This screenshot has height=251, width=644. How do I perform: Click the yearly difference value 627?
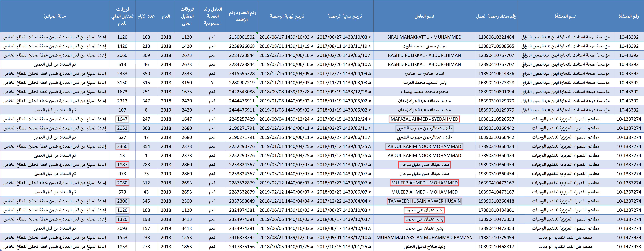click(122, 137)
